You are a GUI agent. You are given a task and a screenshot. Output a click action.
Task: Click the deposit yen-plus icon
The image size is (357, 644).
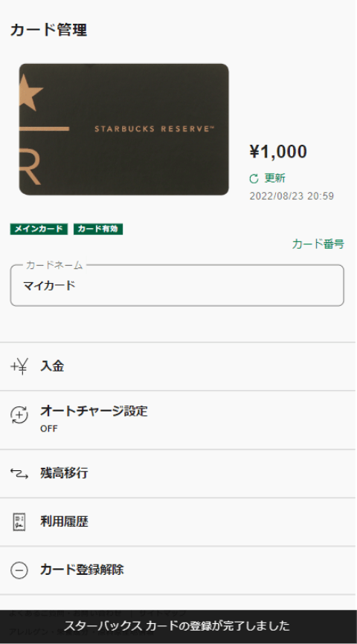point(19,366)
